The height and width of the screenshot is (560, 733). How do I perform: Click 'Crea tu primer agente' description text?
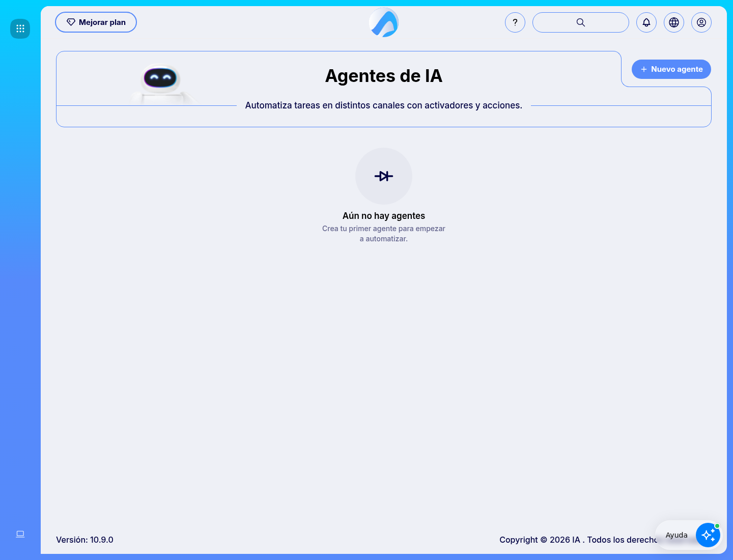tap(384, 234)
